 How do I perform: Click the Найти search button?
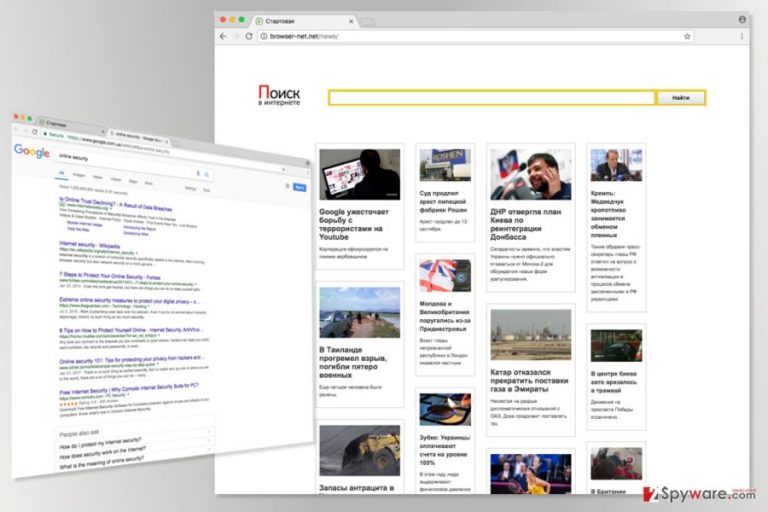tap(681, 98)
